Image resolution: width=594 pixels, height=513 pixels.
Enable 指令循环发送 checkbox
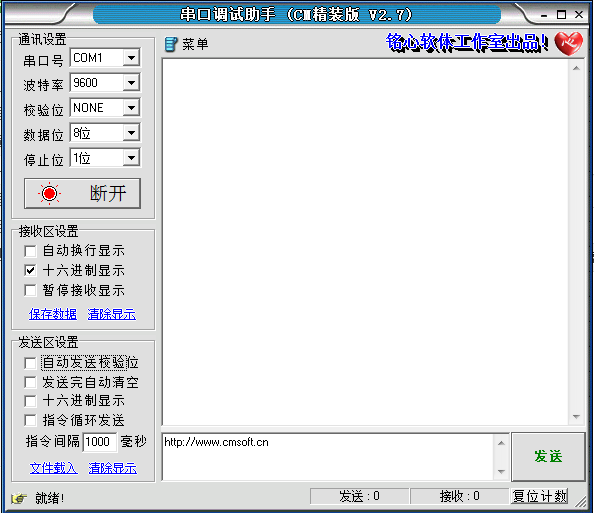coord(30,421)
